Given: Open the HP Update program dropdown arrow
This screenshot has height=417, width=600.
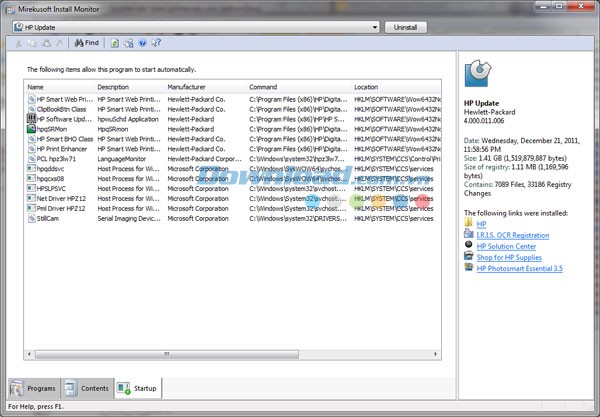Looking at the screenshot, I should [x=375, y=27].
